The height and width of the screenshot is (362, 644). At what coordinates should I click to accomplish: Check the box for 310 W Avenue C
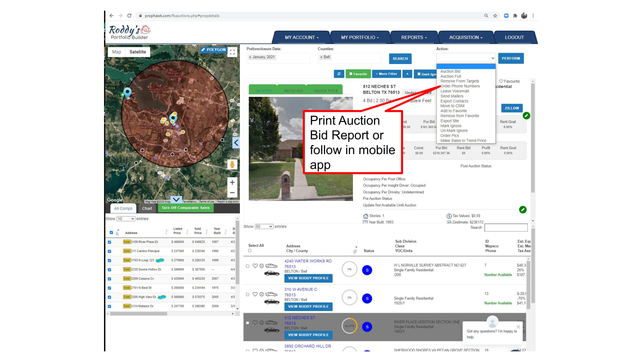point(248,294)
